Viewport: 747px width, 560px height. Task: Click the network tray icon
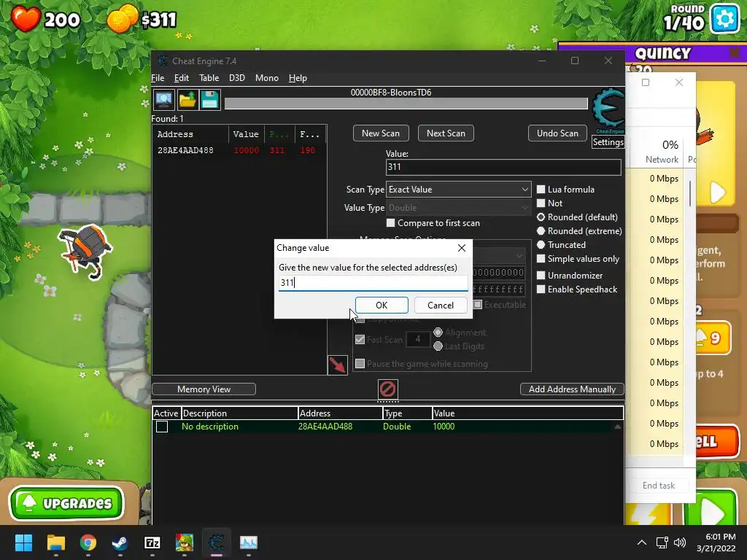(x=662, y=542)
